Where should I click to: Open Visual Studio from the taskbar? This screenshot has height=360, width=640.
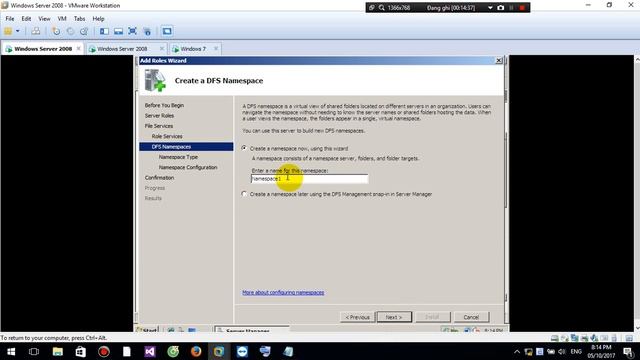coord(150,351)
